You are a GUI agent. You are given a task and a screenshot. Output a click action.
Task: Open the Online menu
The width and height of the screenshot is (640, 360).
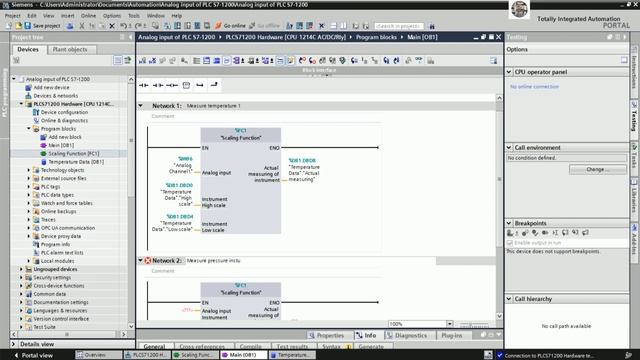[x=88, y=16]
